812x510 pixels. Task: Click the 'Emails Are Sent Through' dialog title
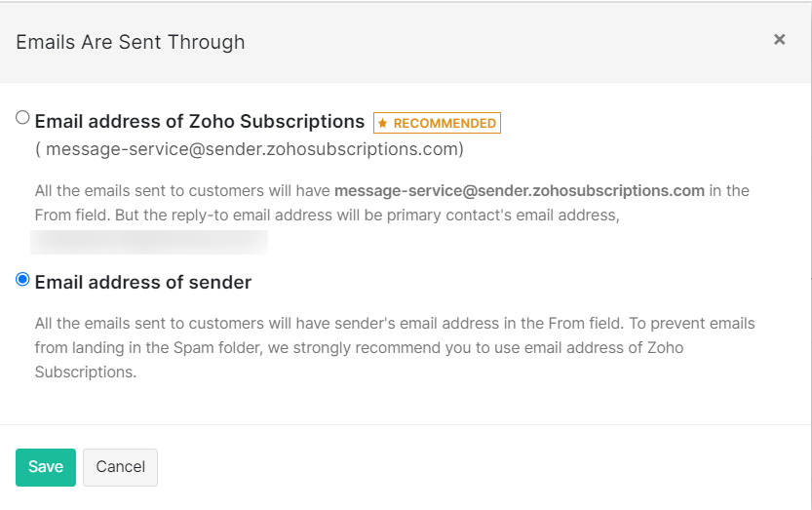pyautogui.click(x=131, y=42)
